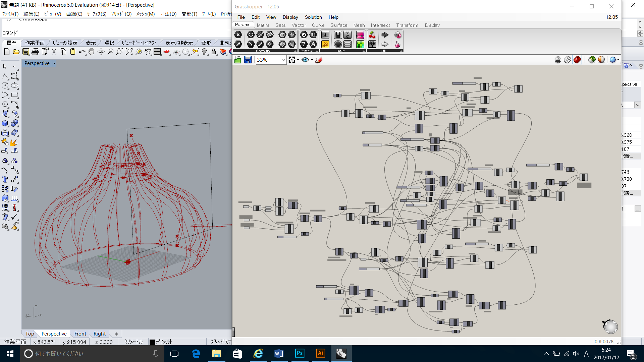This screenshot has width=644, height=362.
Task: Switch to Grasshopper Curve tab
Action: 318,25
